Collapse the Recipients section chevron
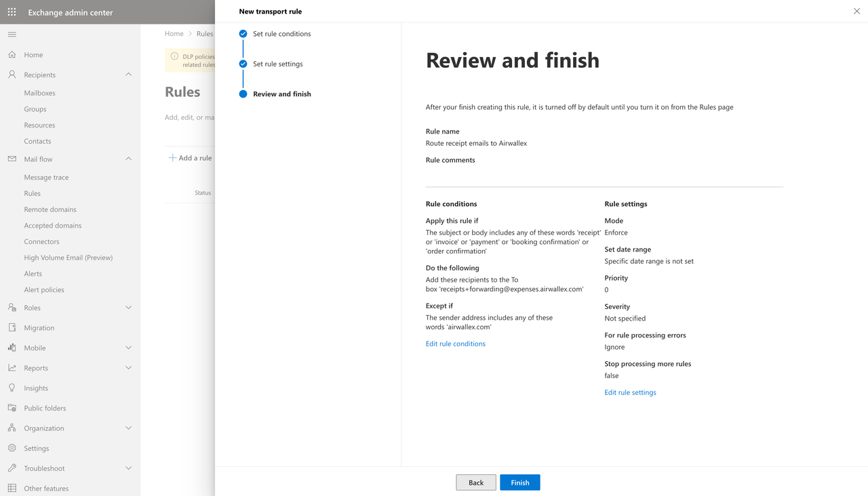 (x=129, y=75)
